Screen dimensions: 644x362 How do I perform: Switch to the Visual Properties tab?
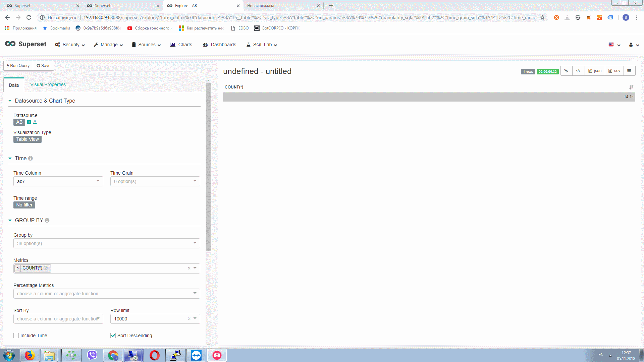(x=48, y=84)
